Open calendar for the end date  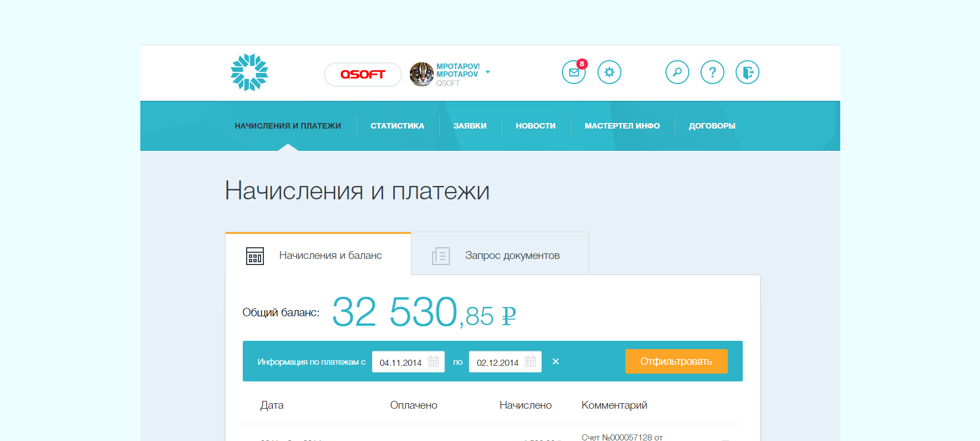pos(531,362)
